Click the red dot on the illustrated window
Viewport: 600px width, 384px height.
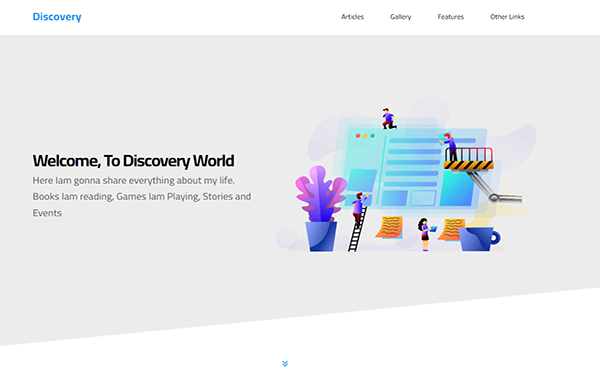tap(358, 136)
